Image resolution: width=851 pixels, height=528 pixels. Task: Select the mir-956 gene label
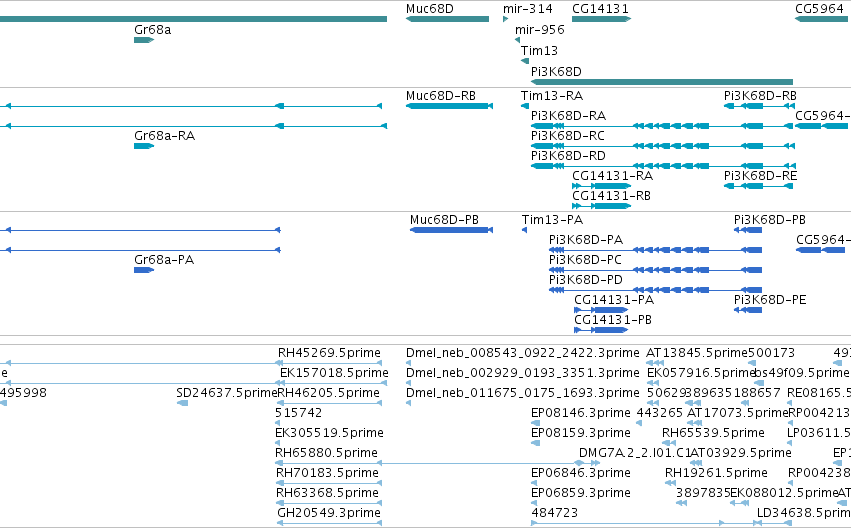tap(539, 30)
